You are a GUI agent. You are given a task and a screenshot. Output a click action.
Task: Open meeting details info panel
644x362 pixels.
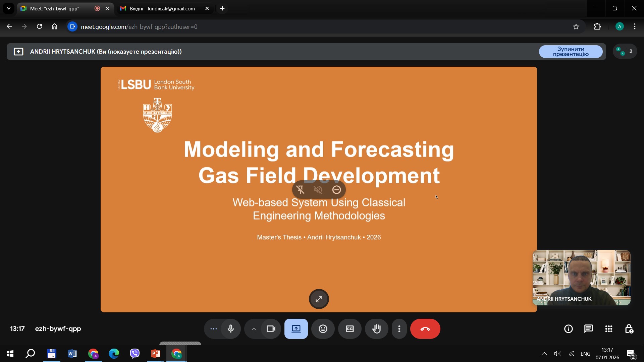[568, 329]
